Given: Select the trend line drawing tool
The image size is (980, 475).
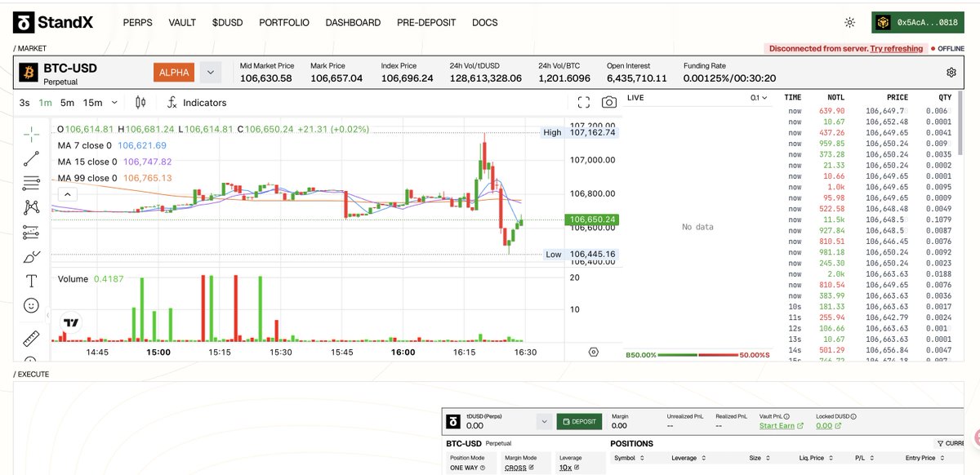Looking at the screenshot, I should coord(32,158).
